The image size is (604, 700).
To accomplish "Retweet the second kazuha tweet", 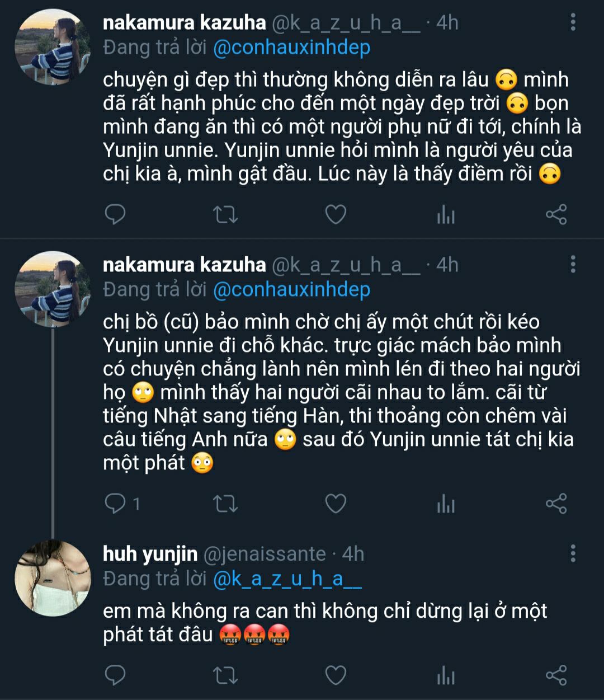I will (226, 504).
